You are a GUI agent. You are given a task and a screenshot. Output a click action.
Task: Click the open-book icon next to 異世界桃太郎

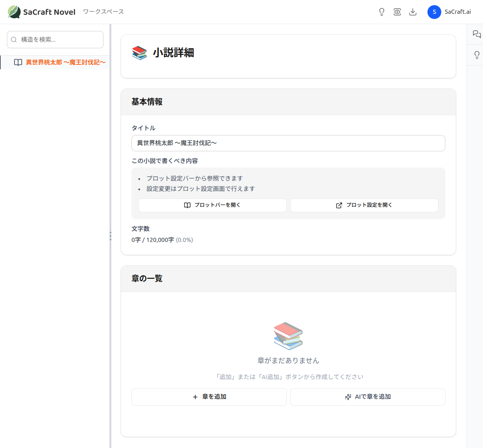point(18,62)
